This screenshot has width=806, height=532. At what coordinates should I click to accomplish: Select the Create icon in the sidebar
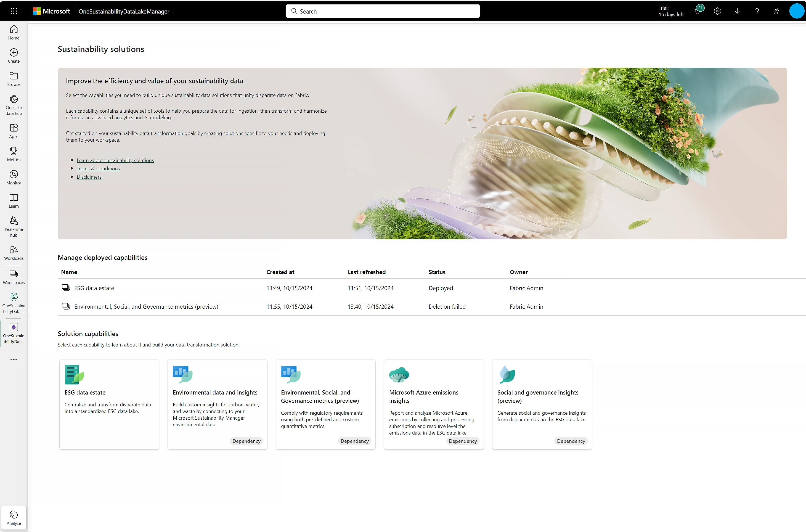14,55
